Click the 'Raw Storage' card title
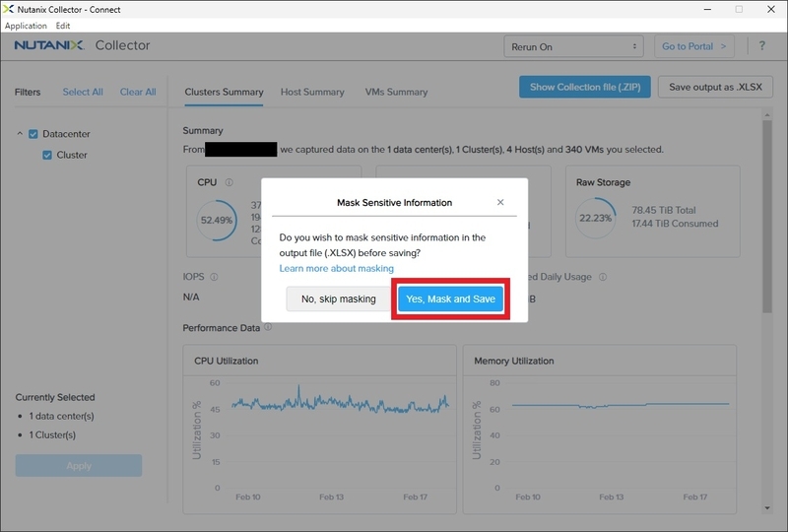 (603, 182)
